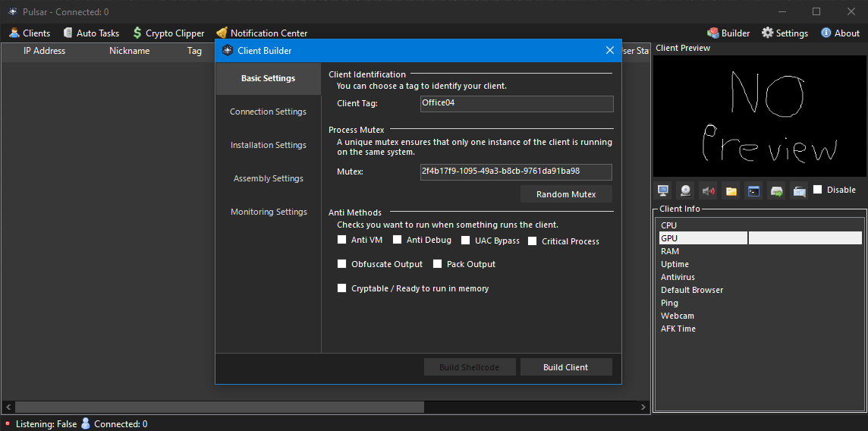
Task: Click the Connected: 0 status bar text
Action: coord(121,424)
